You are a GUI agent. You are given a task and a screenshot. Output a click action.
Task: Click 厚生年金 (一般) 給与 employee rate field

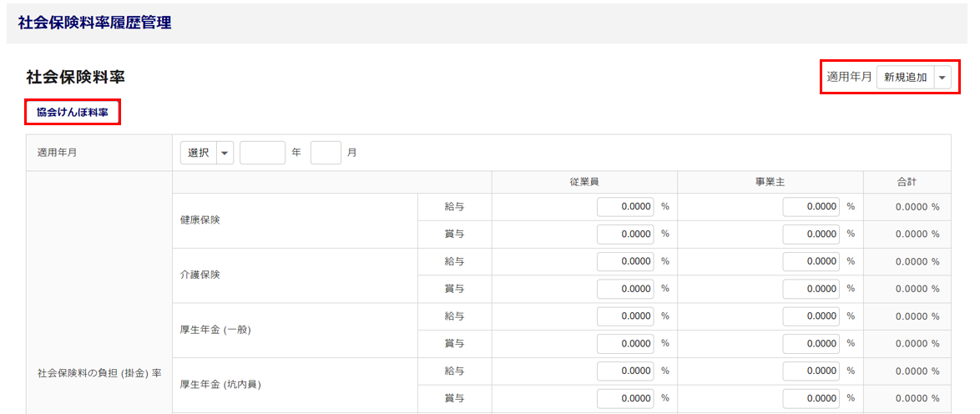tap(625, 316)
